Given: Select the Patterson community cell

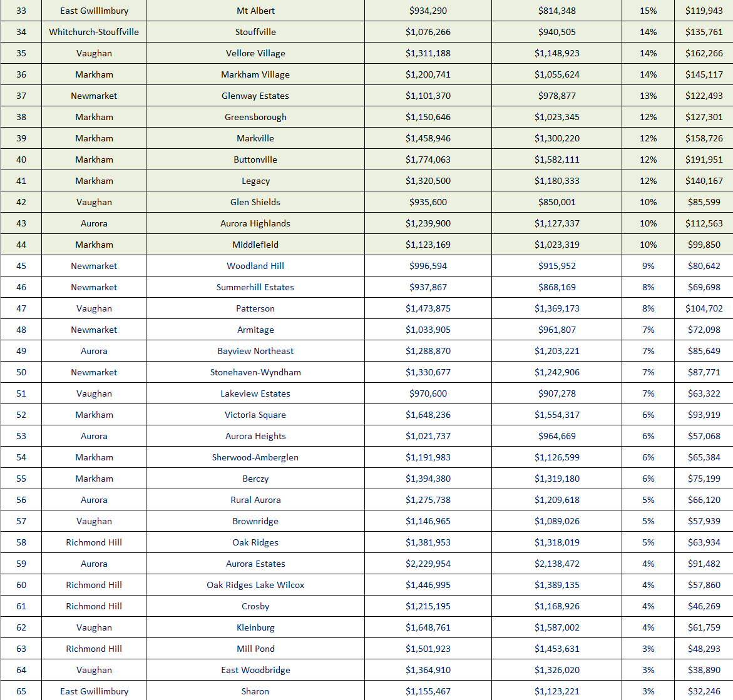Looking at the screenshot, I should pos(255,308).
